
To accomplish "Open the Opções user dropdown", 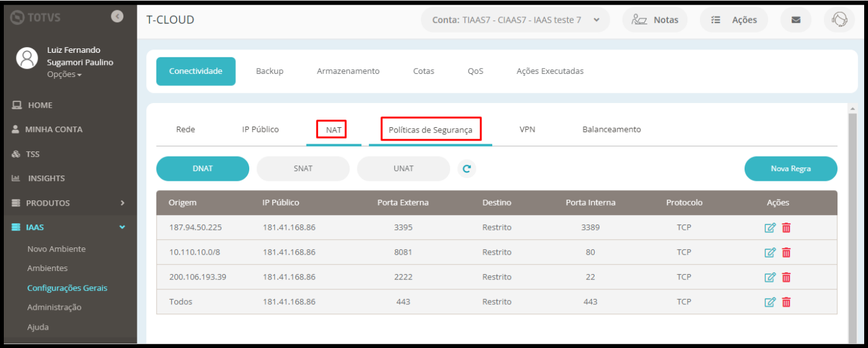I will point(64,74).
